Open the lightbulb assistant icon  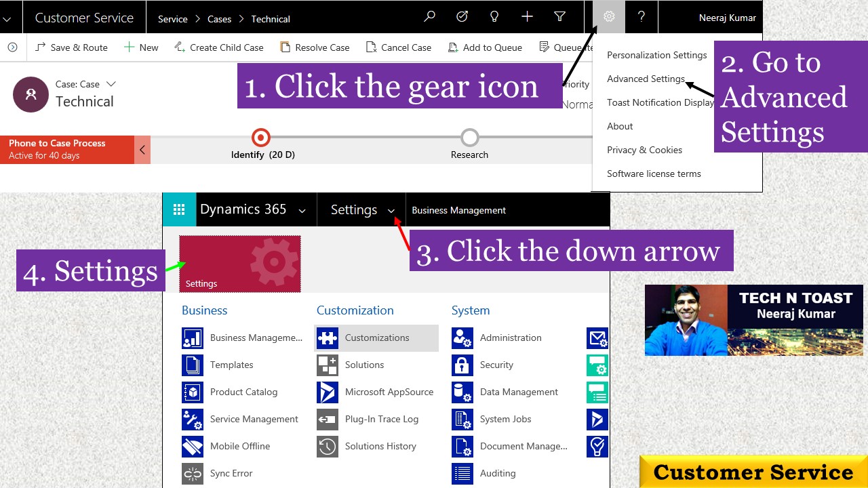tap(494, 17)
